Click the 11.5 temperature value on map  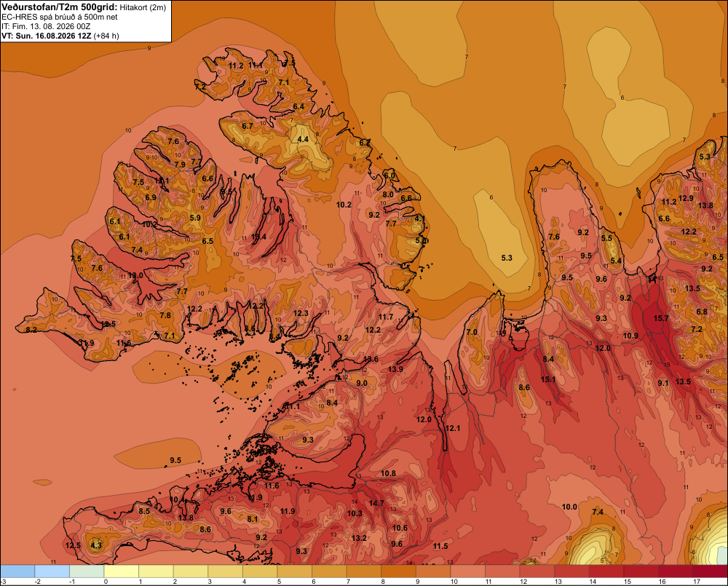pos(440,546)
